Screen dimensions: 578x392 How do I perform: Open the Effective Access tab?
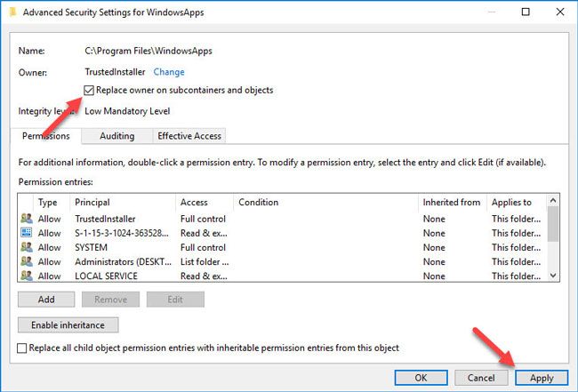click(189, 136)
